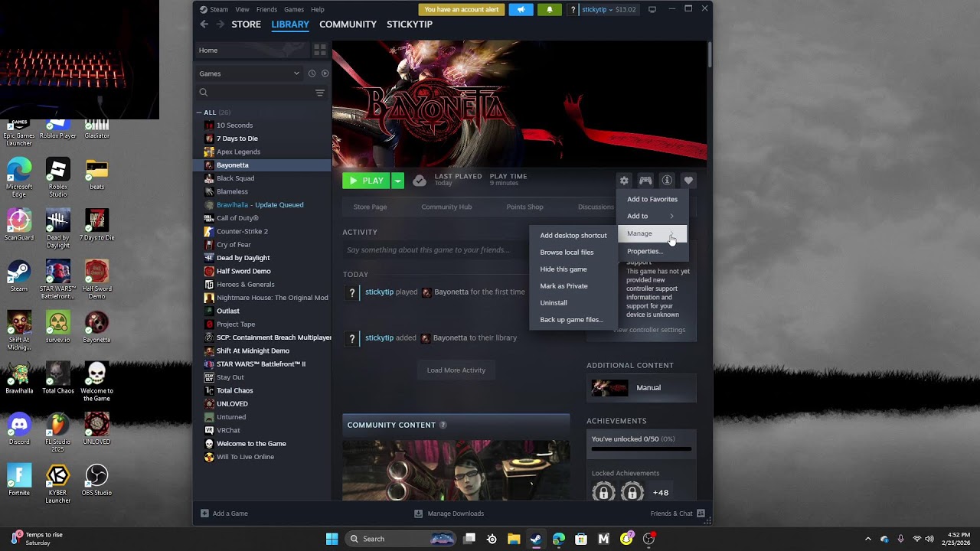This screenshot has height=551, width=980.
Task: Open Points Shop link
Action: click(x=524, y=207)
